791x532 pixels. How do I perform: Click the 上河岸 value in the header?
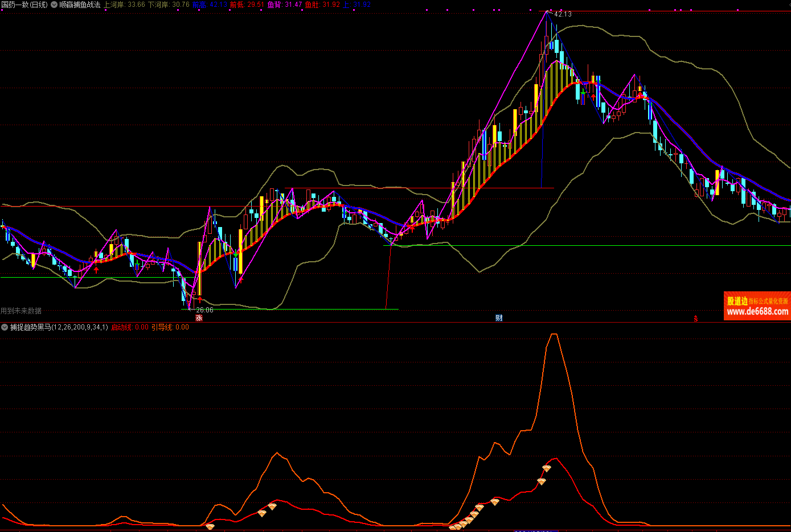[124, 5]
